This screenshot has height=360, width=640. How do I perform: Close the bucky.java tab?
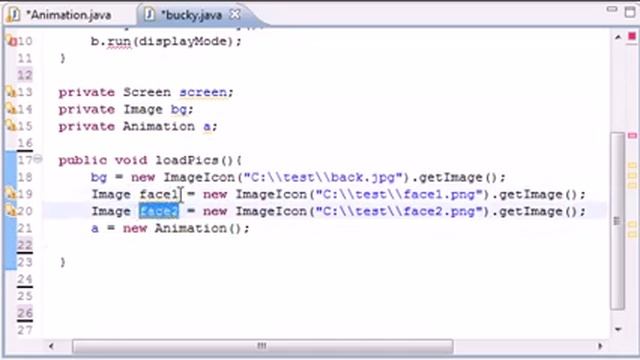235,15
